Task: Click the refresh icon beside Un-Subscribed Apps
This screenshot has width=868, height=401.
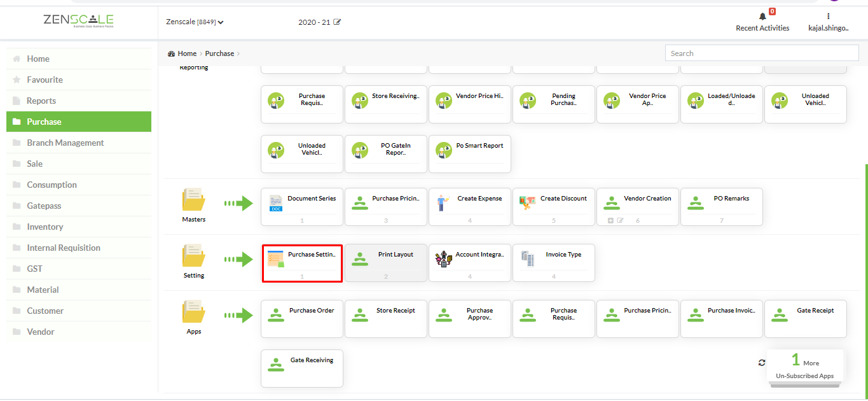Action: (762, 363)
